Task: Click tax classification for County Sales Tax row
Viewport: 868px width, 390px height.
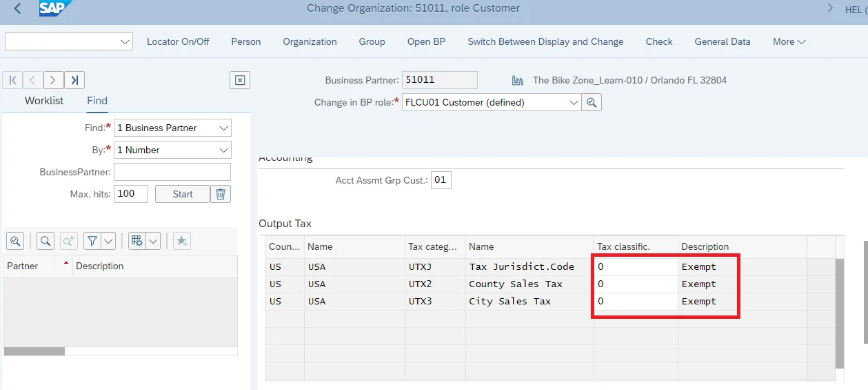Action: coord(636,284)
